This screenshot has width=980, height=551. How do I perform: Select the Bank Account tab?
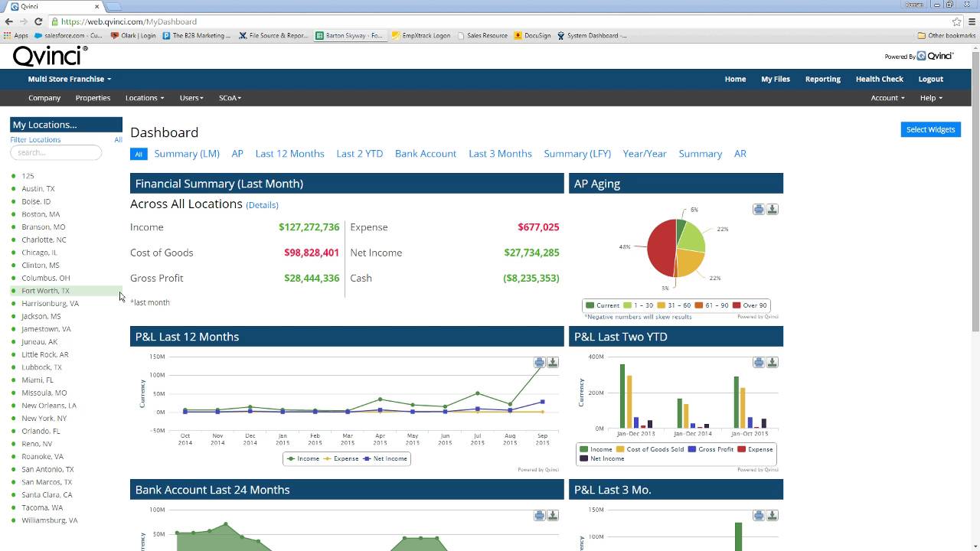pyautogui.click(x=426, y=154)
